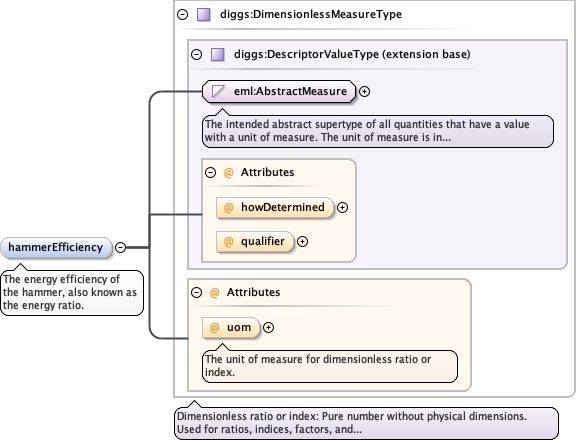
Task: Expand the howDetermined attribute
Action: [x=343, y=208]
